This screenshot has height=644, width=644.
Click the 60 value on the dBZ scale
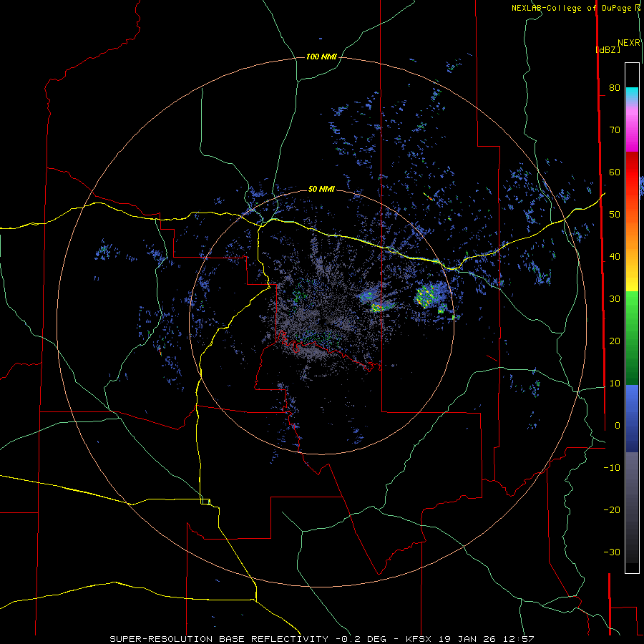coord(615,172)
